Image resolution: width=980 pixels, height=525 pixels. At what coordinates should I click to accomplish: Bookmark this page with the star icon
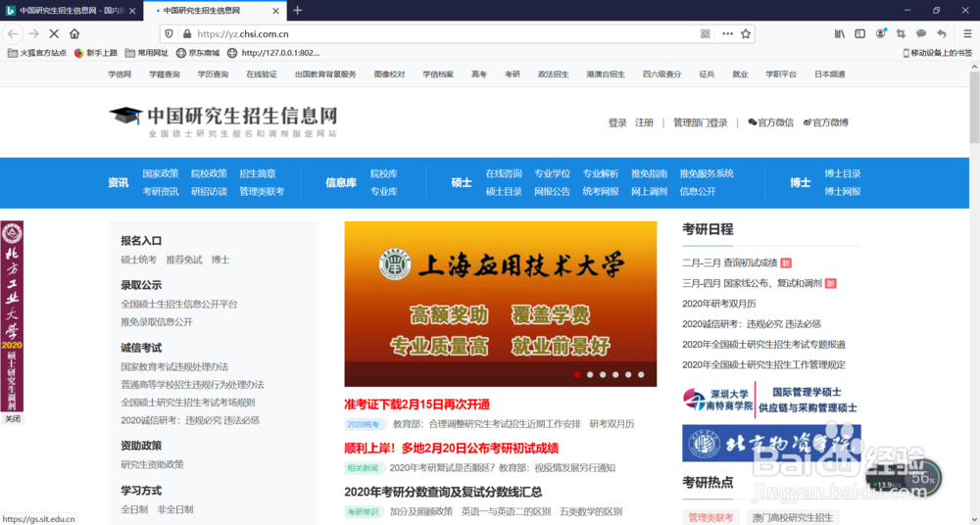point(746,33)
